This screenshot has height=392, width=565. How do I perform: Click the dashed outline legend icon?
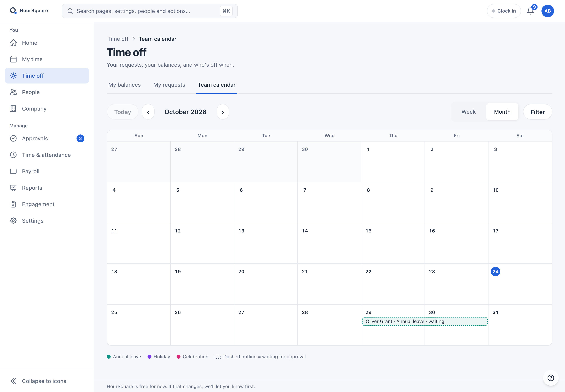(218, 357)
